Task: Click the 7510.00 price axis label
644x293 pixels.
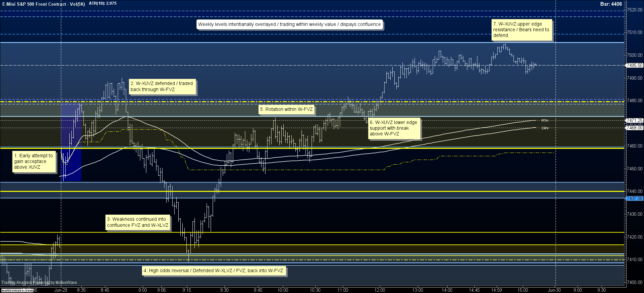Action: [x=634, y=33]
